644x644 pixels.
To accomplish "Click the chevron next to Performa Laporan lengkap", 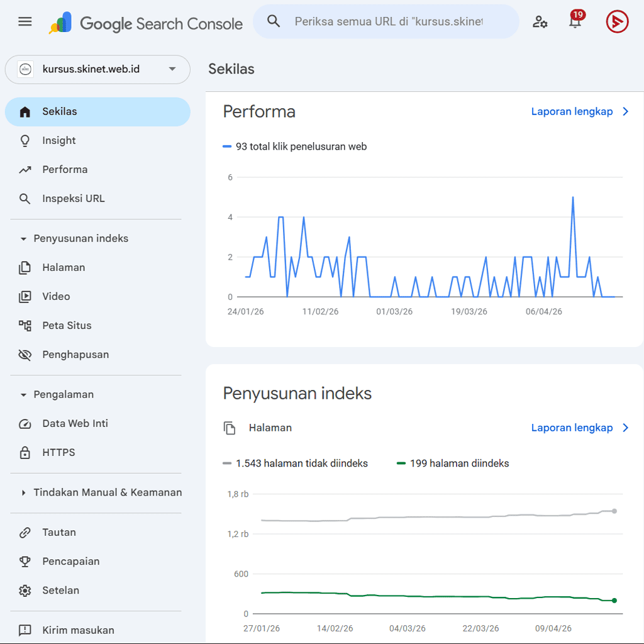I will [x=626, y=112].
